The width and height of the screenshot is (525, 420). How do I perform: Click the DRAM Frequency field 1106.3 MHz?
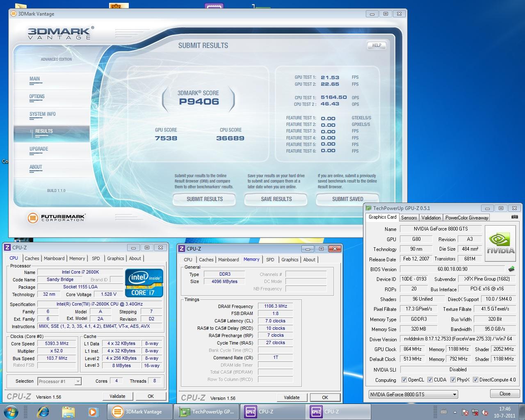tap(276, 306)
